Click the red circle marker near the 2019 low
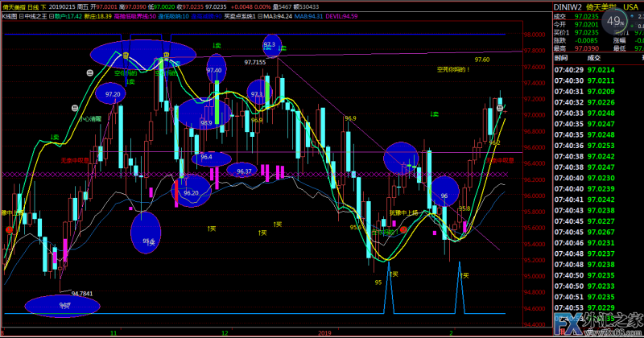The image size is (644, 338). [405, 229]
